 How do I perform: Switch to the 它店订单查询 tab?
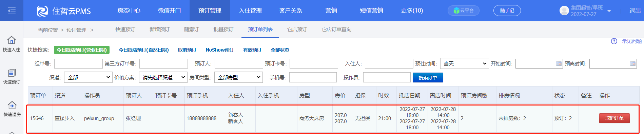point(336,30)
